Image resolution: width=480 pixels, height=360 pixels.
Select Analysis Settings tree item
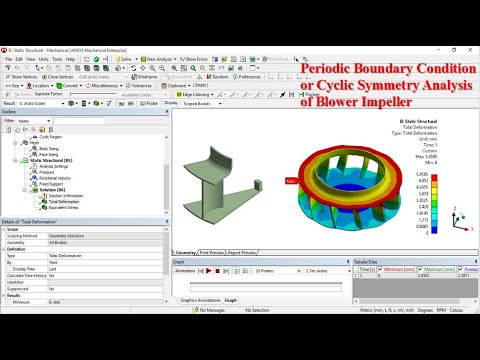pos(54,166)
